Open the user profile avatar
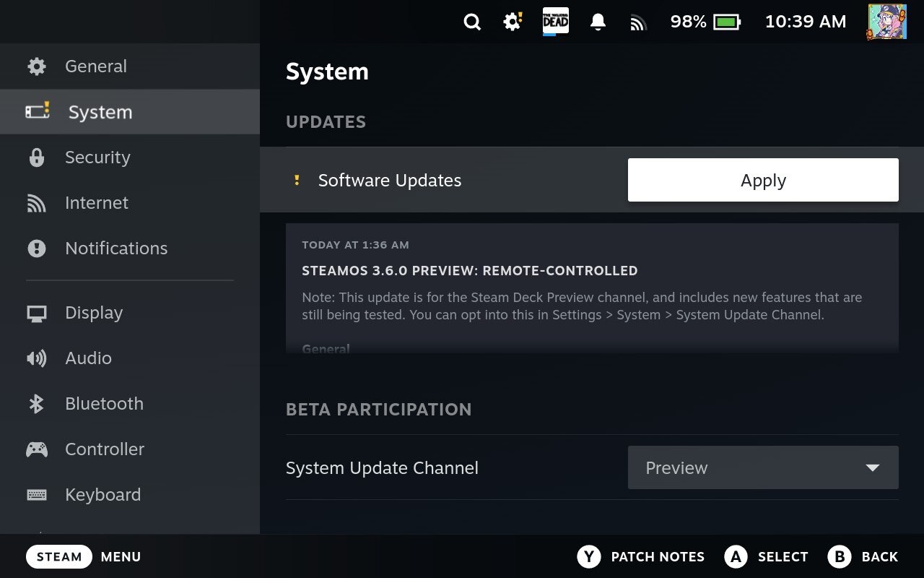 click(x=886, y=22)
